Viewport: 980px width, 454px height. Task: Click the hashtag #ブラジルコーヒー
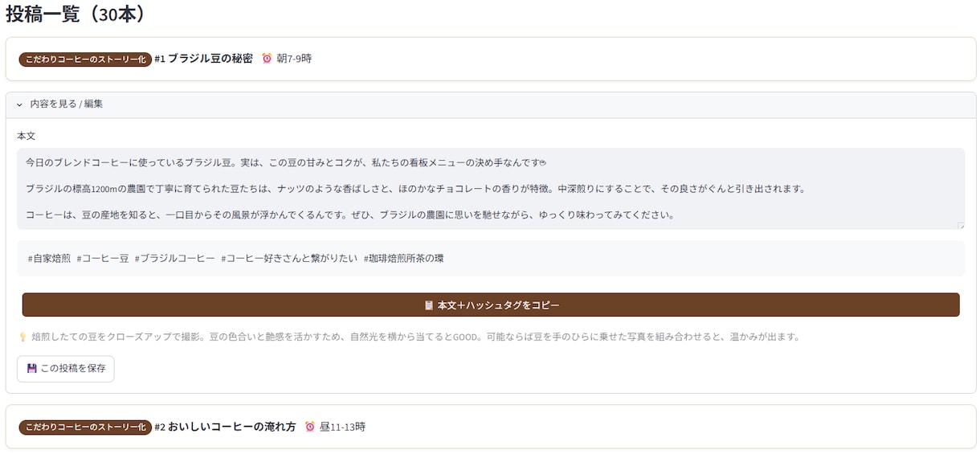pyautogui.click(x=175, y=259)
